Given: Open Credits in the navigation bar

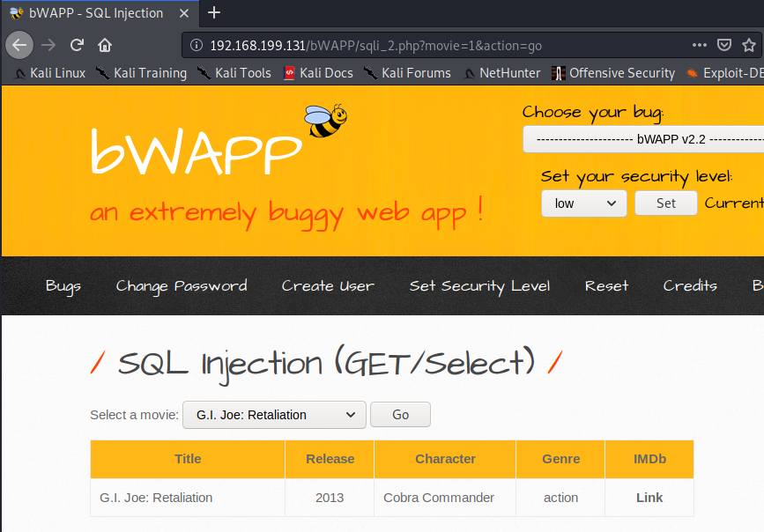Looking at the screenshot, I should pyautogui.click(x=690, y=286).
